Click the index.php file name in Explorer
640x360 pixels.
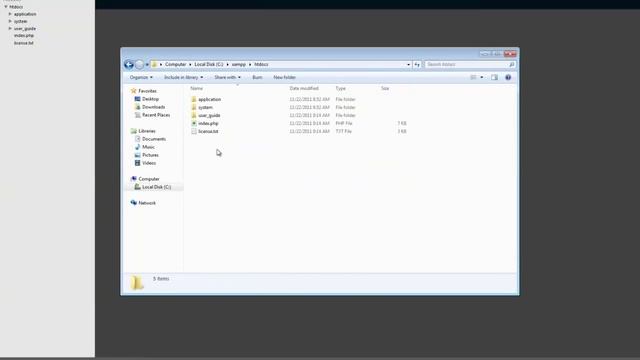pos(208,123)
